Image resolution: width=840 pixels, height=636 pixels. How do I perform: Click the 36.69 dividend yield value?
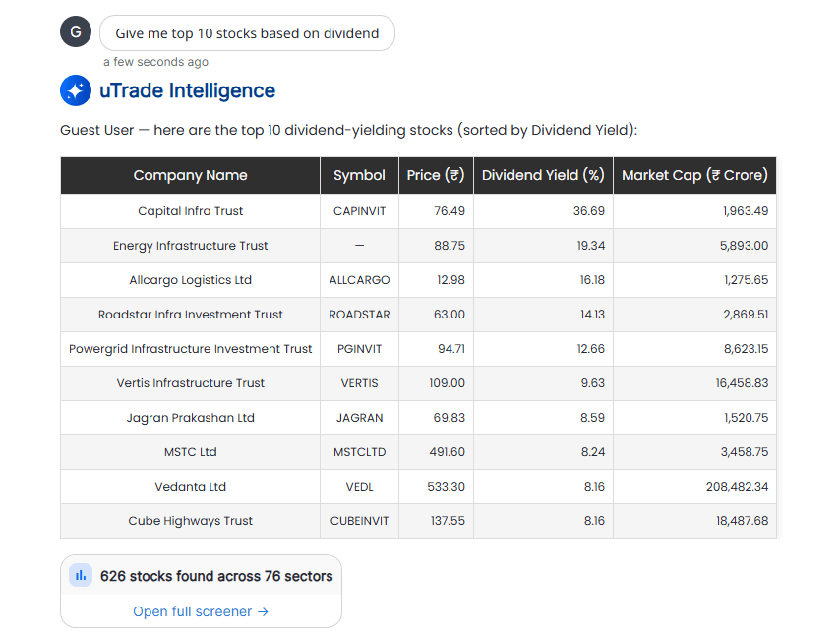pyautogui.click(x=589, y=211)
